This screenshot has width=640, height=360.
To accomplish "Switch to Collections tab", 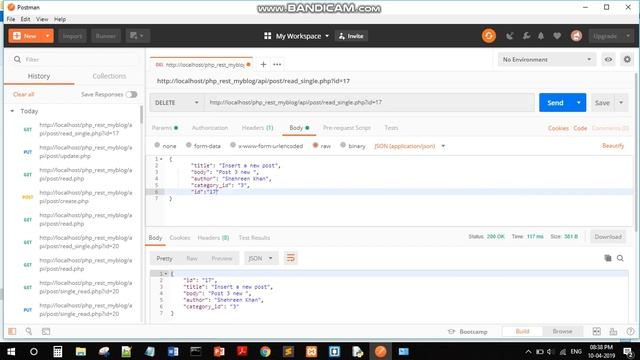I will (x=109, y=76).
